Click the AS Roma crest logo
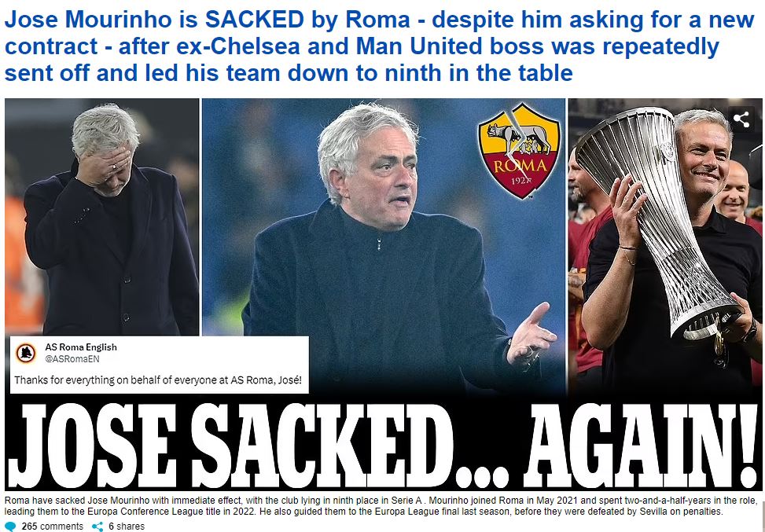 [519, 150]
